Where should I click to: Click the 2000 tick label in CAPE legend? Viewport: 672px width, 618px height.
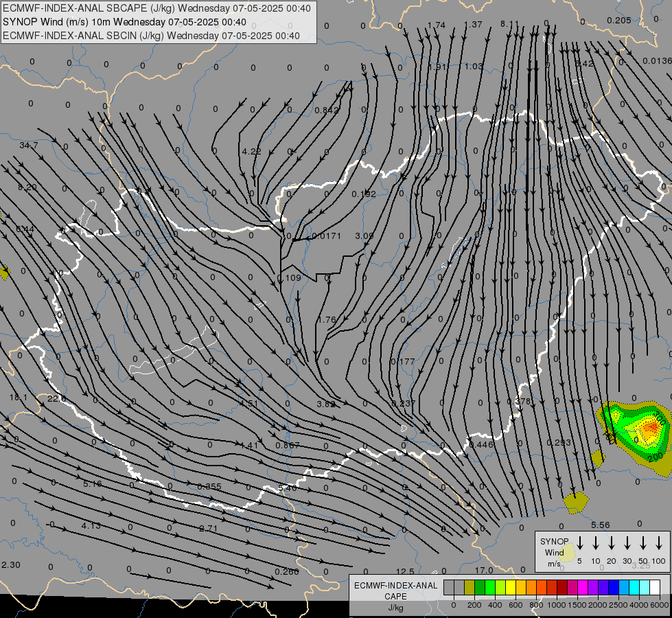pos(597,605)
